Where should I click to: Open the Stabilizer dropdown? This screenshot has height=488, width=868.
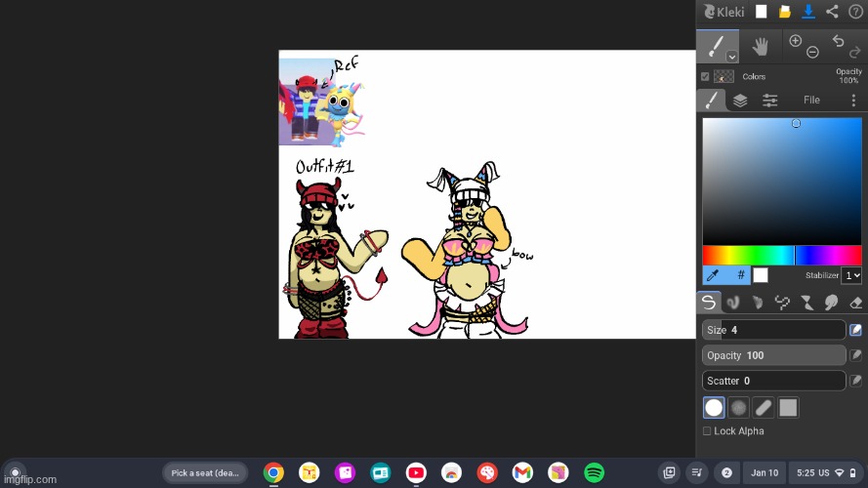[851, 275]
